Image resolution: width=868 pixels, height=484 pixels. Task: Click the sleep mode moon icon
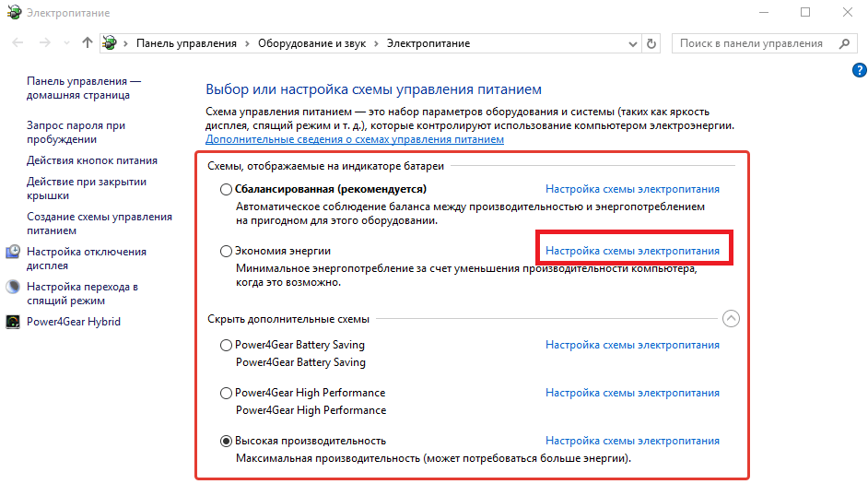coord(14,287)
